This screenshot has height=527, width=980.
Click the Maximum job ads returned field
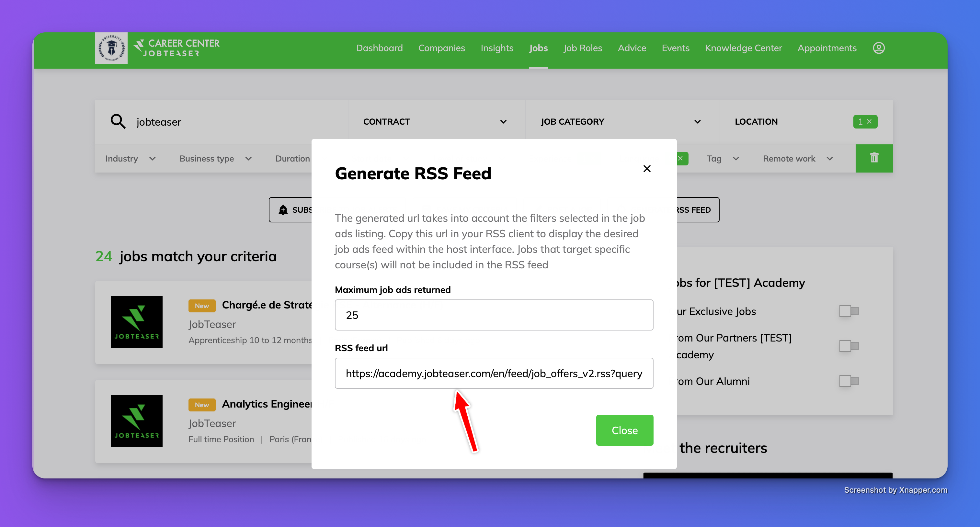pos(494,315)
